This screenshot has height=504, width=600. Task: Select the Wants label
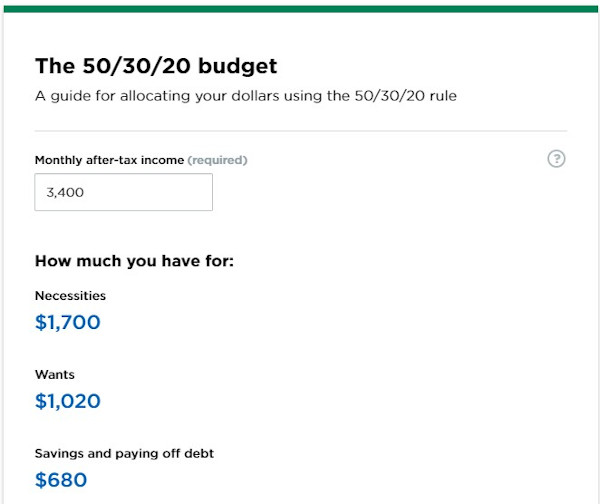[x=55, y=375]
